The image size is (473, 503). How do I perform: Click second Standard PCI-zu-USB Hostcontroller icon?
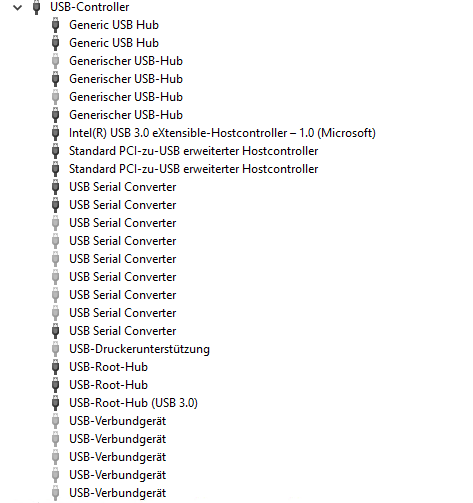point(56,169)
